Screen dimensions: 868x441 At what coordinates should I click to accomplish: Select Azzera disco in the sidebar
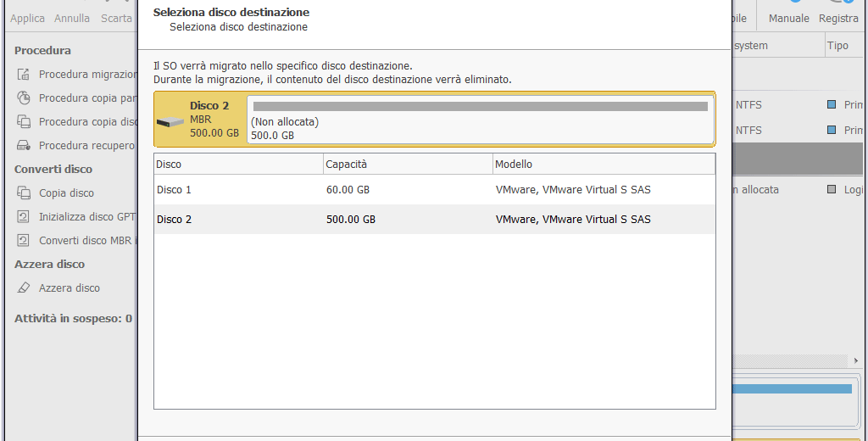pyautogui.click(x=70, y=287)
